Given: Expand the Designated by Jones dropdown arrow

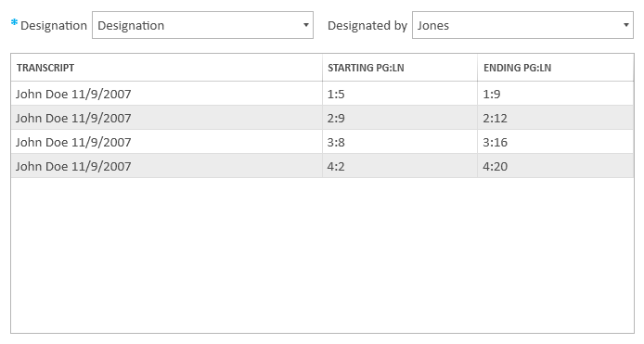Looking at the screenshot, I should (626, 25).
